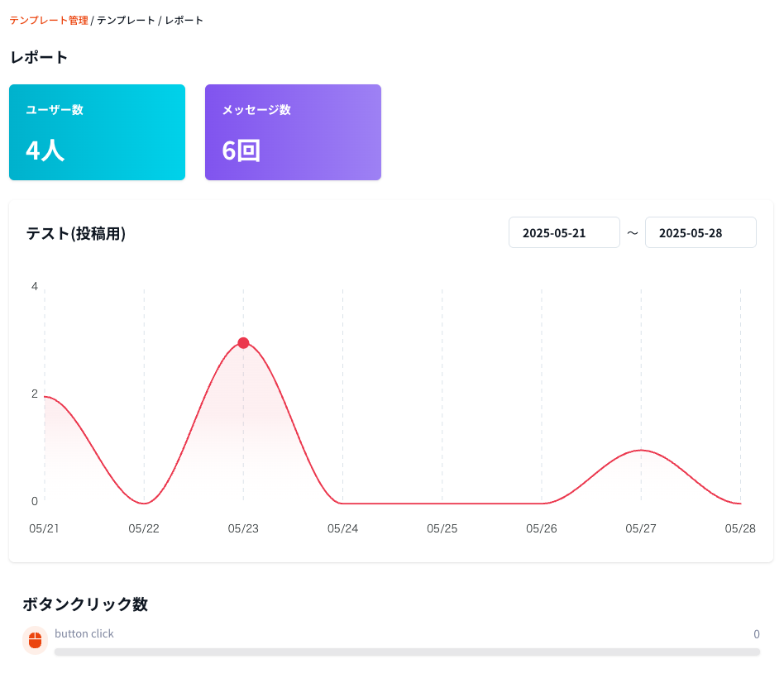
Task: Click the ボタンクリック数 section heading
Action: [x=85, y=604]
